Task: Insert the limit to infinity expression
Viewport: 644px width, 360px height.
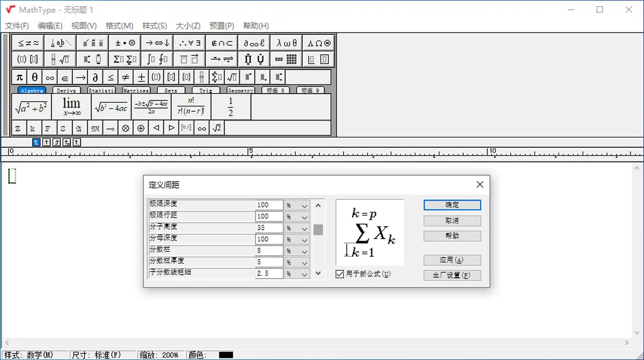Action: pos(71,106)
